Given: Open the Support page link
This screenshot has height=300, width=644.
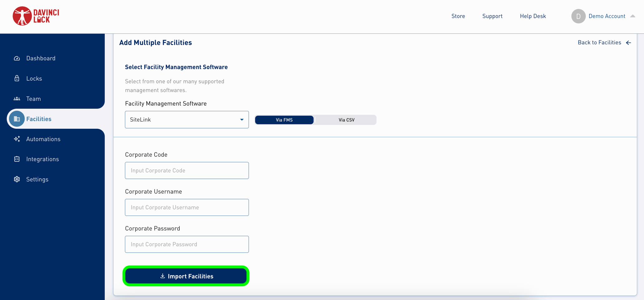Looking at the screenshot, I should pyautogui.click(x=492, y=16).
